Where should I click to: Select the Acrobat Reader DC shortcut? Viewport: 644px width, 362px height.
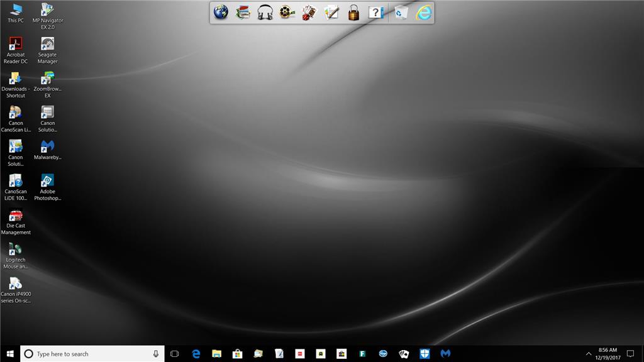(16, 50)
